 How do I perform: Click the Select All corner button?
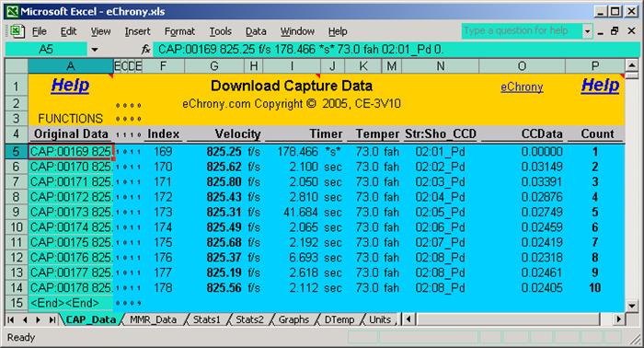(17, 65)
